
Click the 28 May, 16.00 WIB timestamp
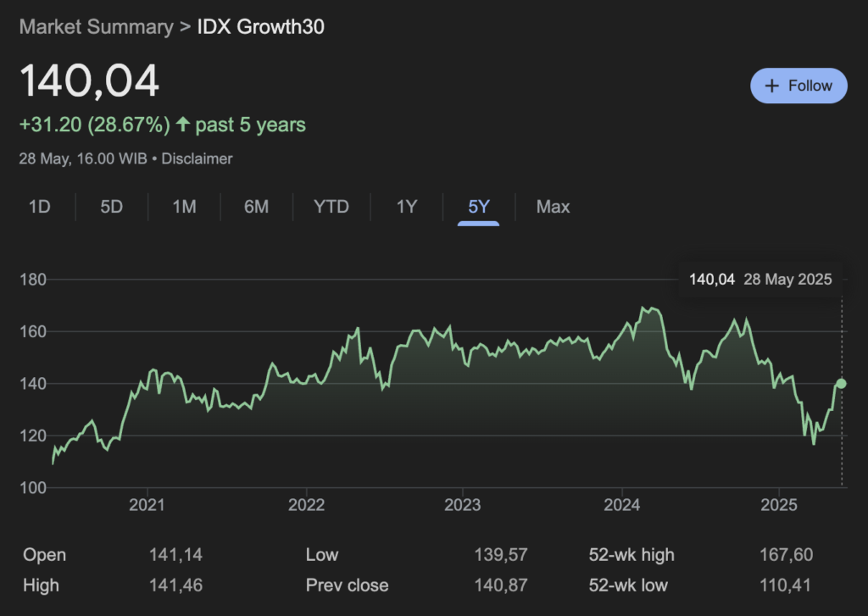(x=83, y=158)
